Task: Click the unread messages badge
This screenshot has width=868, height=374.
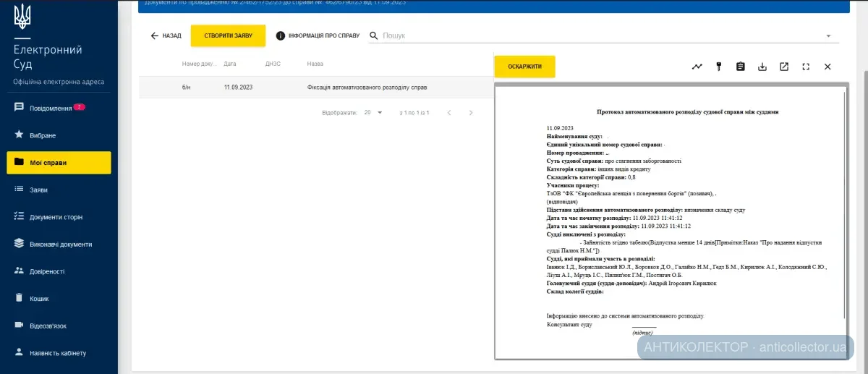Action: pyautogui.click(x=80, y=107)
